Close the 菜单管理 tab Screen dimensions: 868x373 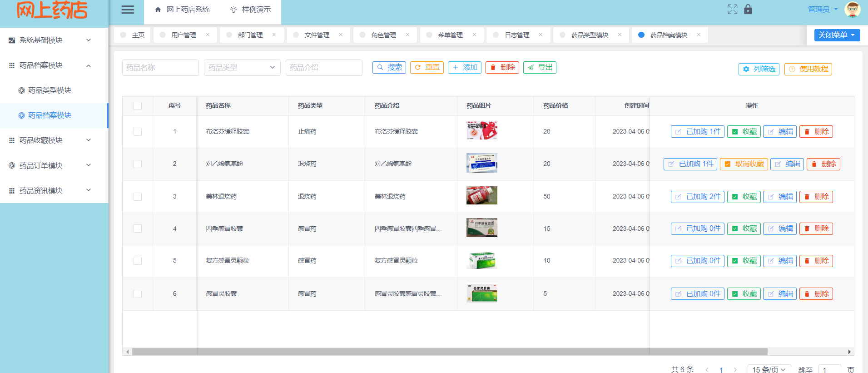coord(474,35)
